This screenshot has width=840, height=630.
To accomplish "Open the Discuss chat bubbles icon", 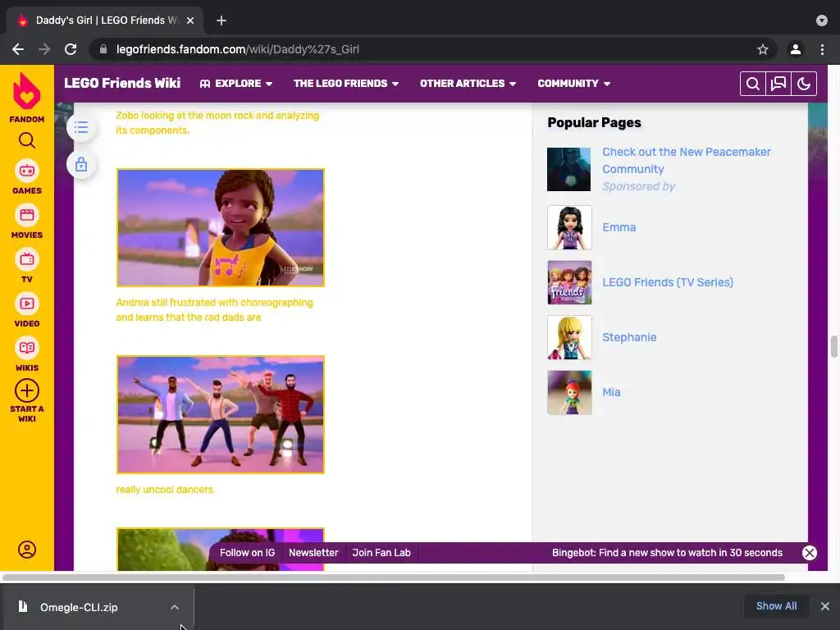I will (x=778, y=84).
